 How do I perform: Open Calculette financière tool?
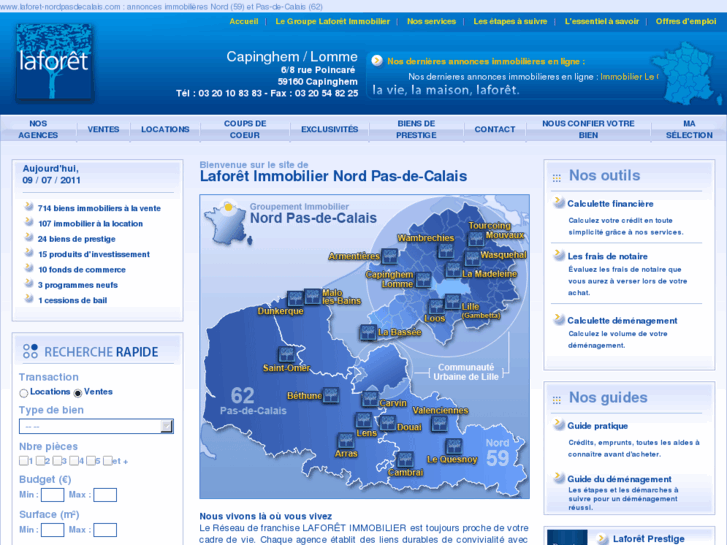(610, 204)
